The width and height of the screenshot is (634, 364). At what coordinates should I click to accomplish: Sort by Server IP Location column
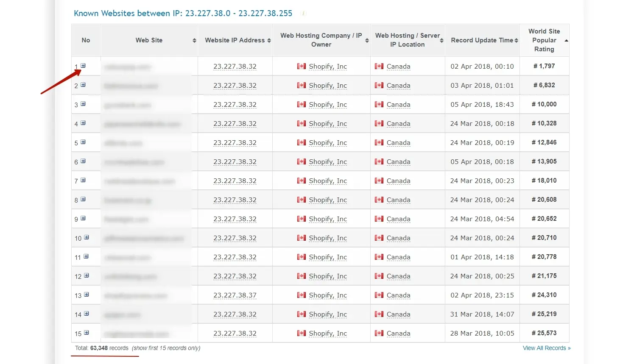[x=441, y=41]
